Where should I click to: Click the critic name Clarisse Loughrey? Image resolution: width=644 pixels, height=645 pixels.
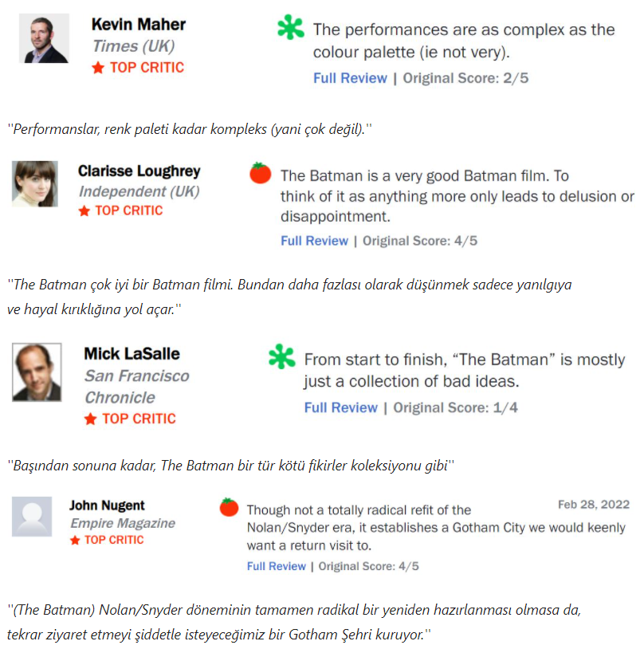[139, 171]
